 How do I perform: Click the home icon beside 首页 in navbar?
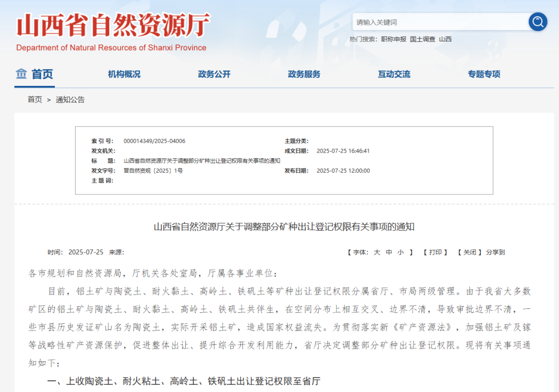click(x=20, y=74)
